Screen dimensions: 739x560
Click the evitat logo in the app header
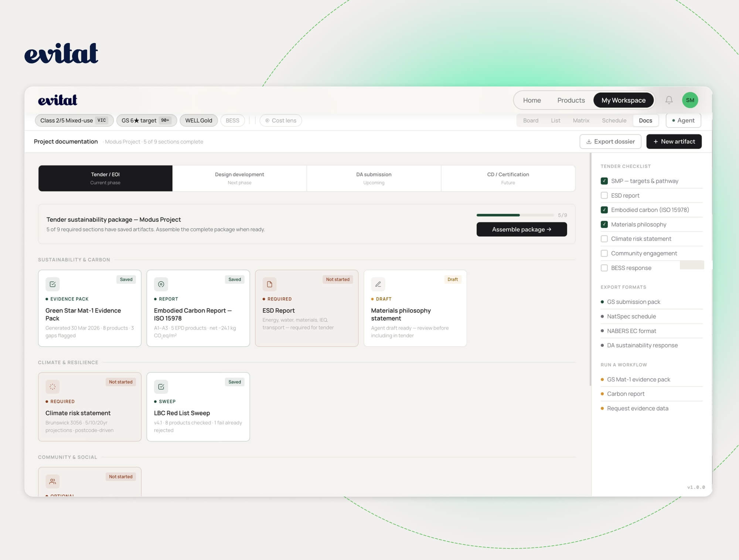[58, 100]
